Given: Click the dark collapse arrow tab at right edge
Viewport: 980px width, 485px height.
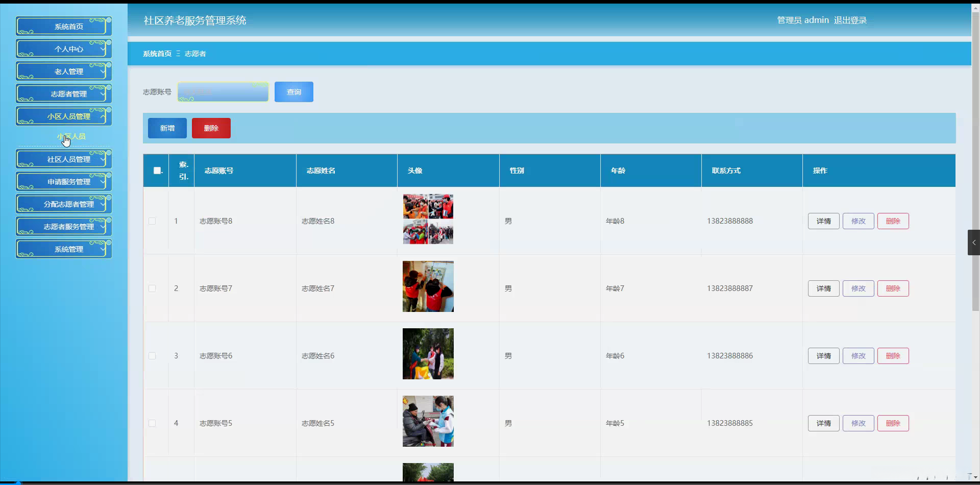Looking at the screenshot, I should (973, 243).
